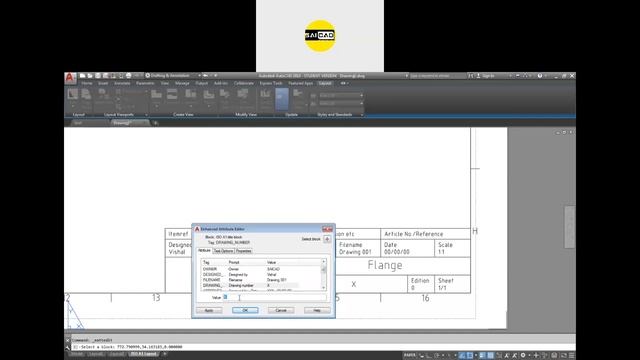Switch to Text Options tab in Attribute Editor
This screenshot has width=640, height=360.
pos(224,251)
